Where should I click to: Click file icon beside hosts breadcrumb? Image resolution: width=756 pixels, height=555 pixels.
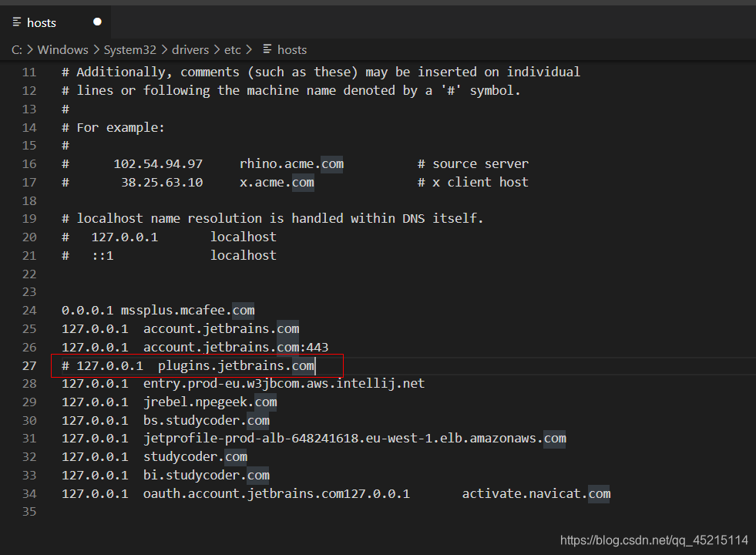(267, 49)
